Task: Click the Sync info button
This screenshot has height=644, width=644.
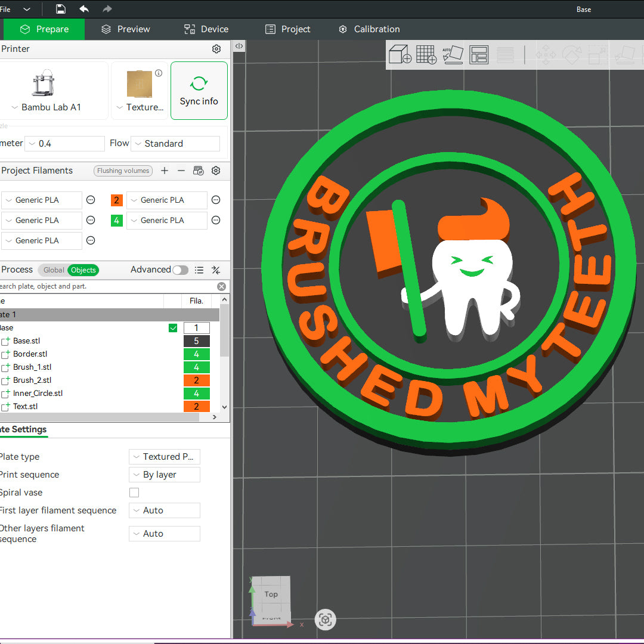Action: (x=199, y=91)
